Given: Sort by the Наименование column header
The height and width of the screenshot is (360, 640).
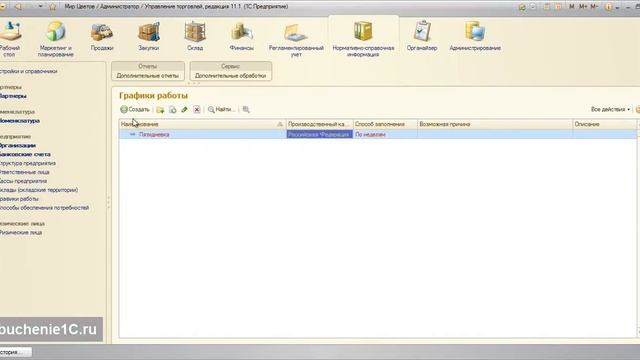Looking at the screenshot, I should pyautogui.click(x=202, y=124).
